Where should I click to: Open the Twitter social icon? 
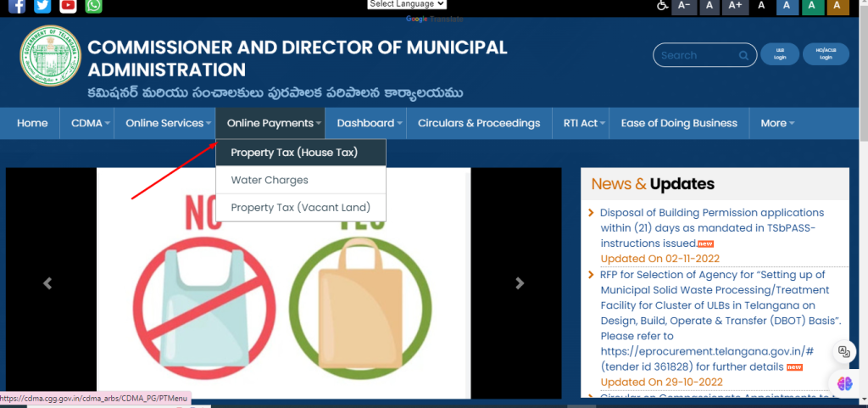click(42, 6)
